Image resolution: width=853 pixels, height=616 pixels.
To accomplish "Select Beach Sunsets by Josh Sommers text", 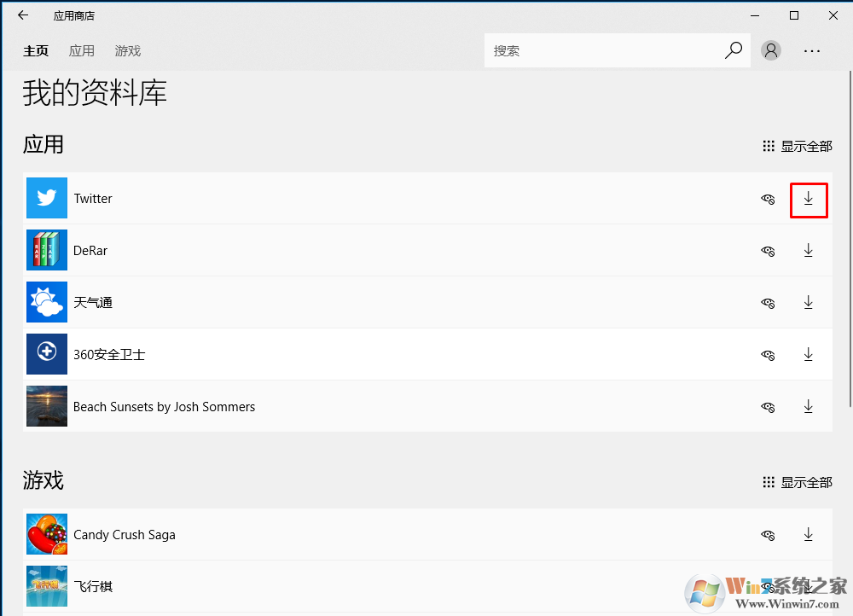I will [165, 407].
